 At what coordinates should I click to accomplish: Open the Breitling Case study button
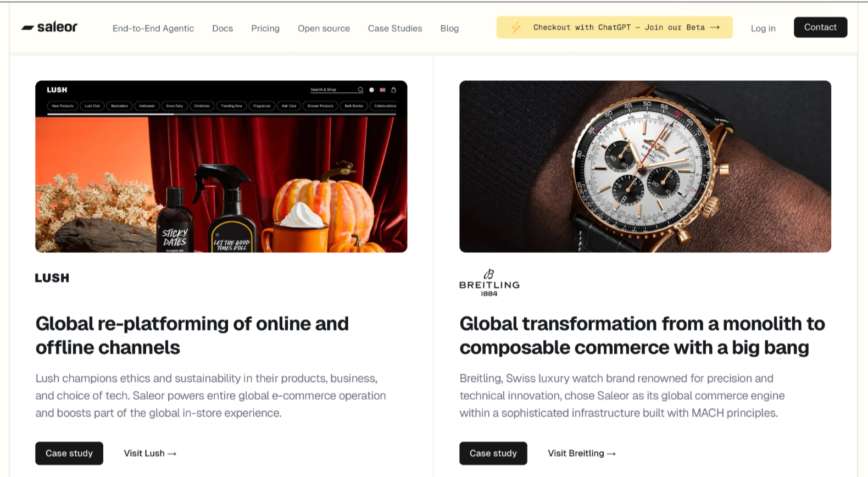click(x=493, y=453)
